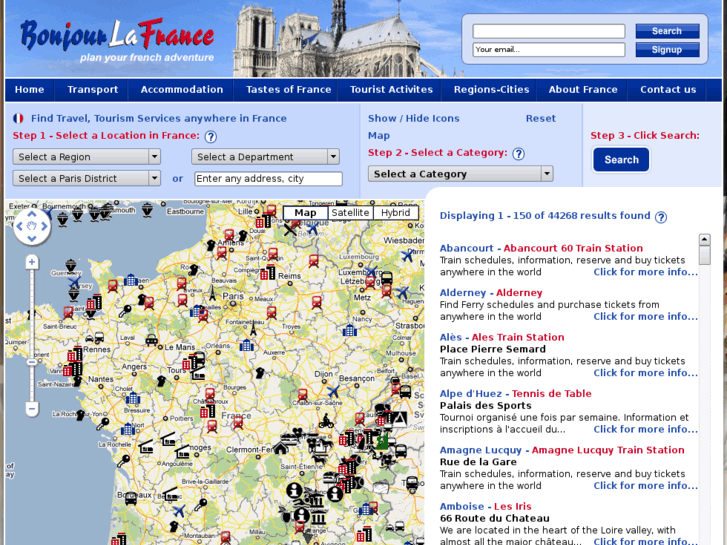Click the results scrollbar up arrow

[705, 239]
